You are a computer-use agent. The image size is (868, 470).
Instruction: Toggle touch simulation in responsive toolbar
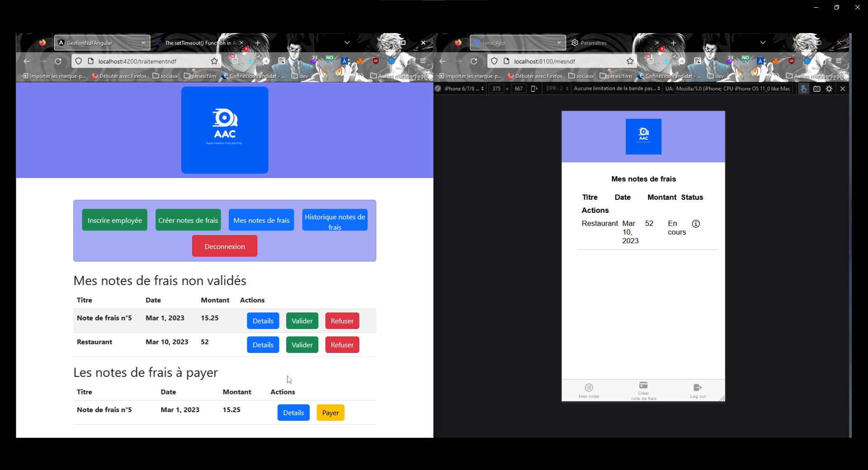pyautogui.click(x=803, y=89)
